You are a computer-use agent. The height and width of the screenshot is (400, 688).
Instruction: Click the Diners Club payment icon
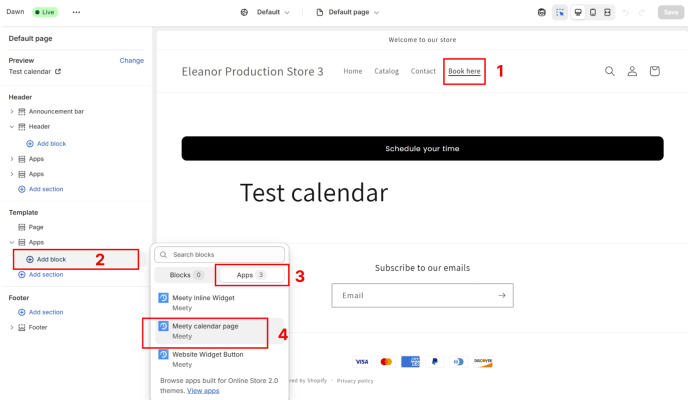pyautogui.click(x=459, y=362)
